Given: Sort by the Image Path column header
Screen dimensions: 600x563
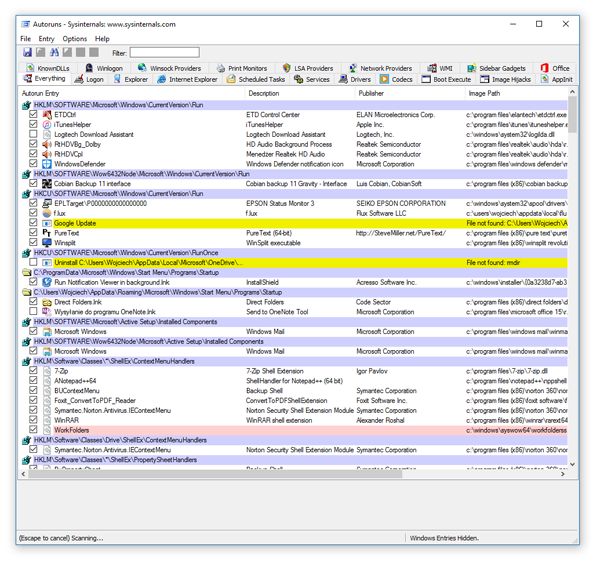Looking at the screenshot, I should tap(517, 93).
